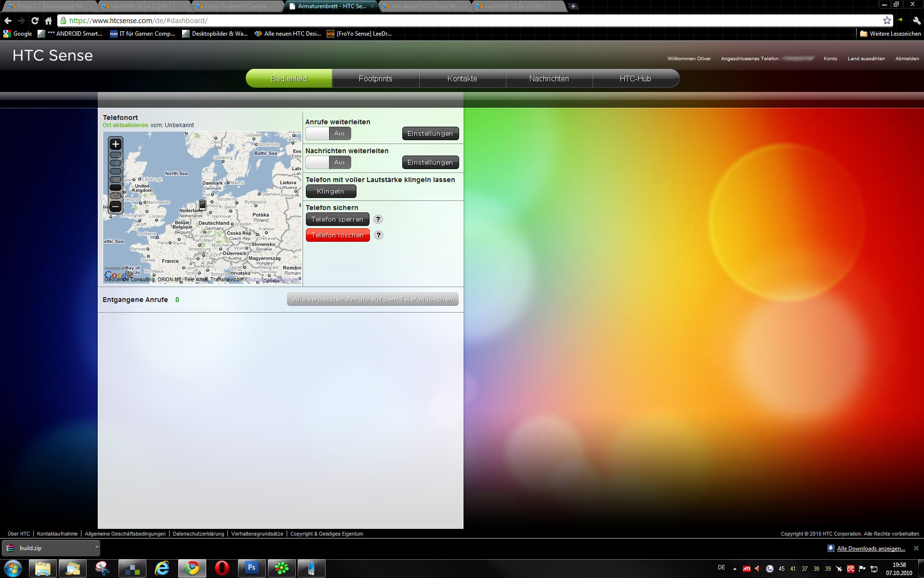The image size is (924, 578).
Task: Click the phone marker on the map
Action: [x=203, y=205]
